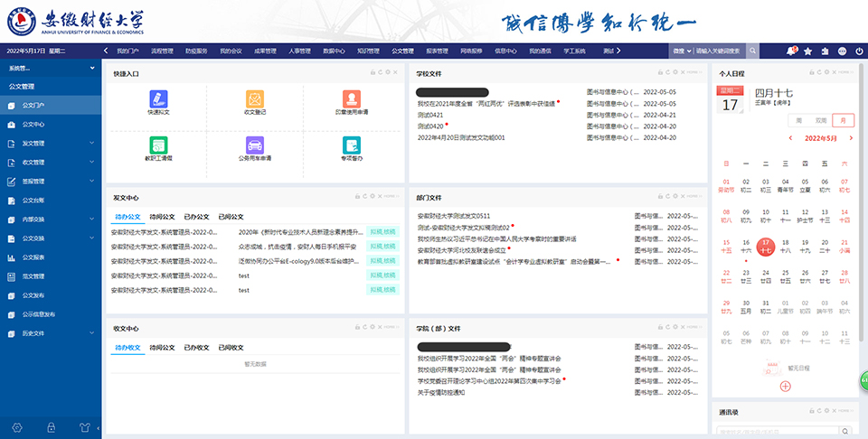Open 公文中心 in the sidebar
Image resolution: width=868 pixels, height=439 pixels.
[x=33, y=125]
